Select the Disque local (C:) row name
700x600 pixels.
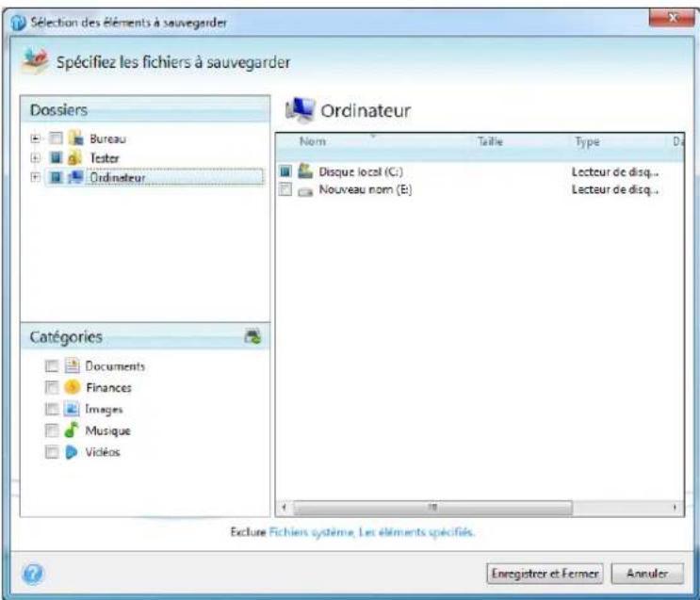tap(361, 171)
